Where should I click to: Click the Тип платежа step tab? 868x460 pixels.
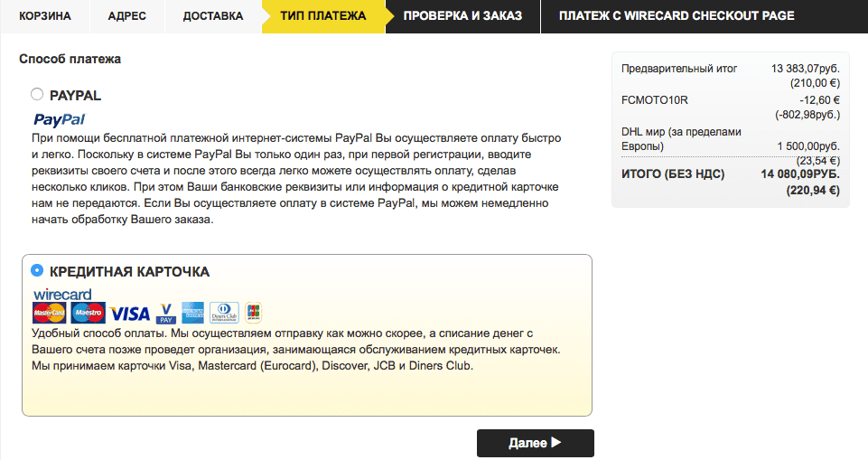tap(322, 16)
